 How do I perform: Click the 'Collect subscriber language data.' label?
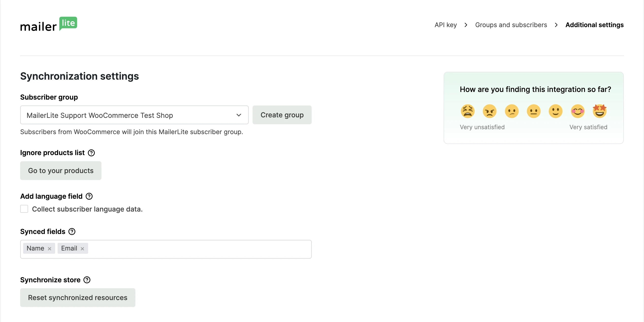tap(87, 209)
